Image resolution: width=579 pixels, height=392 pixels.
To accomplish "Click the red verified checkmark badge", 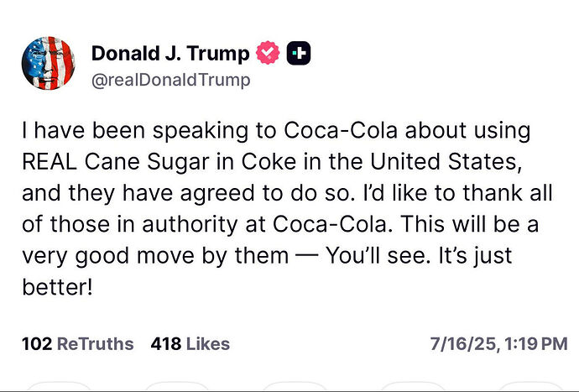I will tap(268, 53).
